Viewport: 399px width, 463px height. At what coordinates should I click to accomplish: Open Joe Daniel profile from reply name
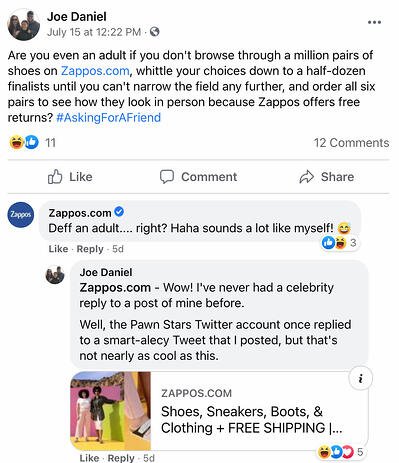[106, 272]
